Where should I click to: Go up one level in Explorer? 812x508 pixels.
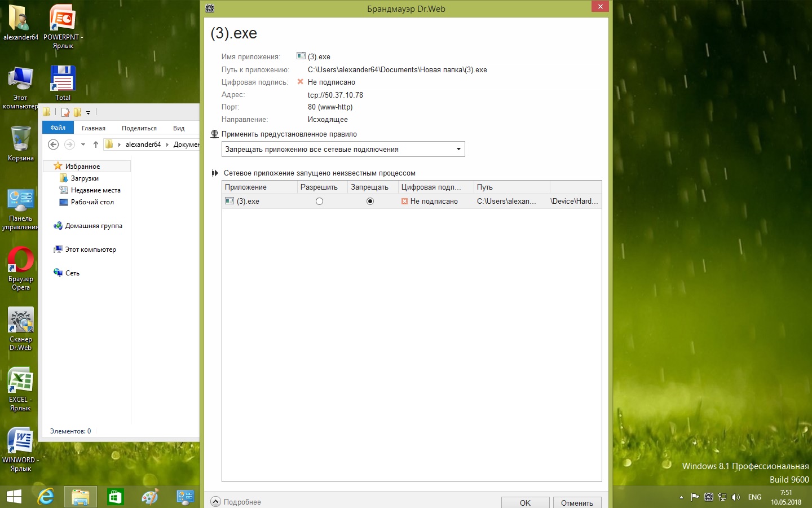click(96, 144)
